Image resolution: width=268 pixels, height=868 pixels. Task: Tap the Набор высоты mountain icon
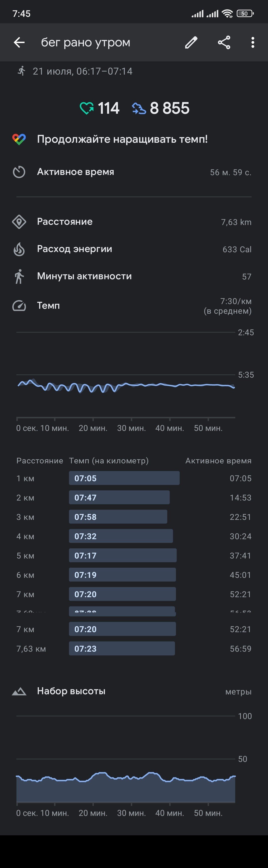[19, 691]
